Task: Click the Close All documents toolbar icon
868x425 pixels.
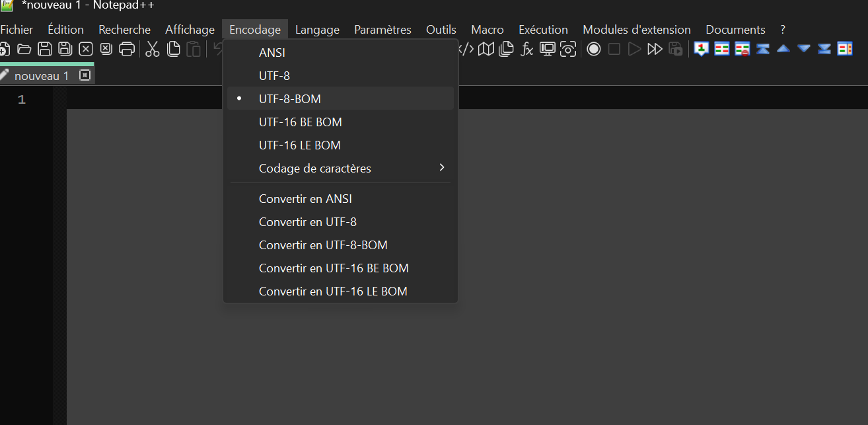Action: [x=106, y=49]
